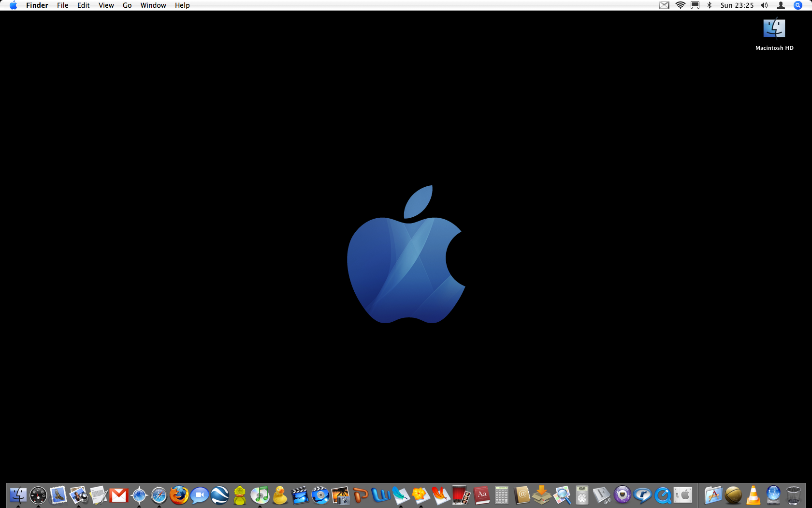This screenshot has width=812, height=508.
Task: Launch Firefox from the Dock
Action: 179,495
